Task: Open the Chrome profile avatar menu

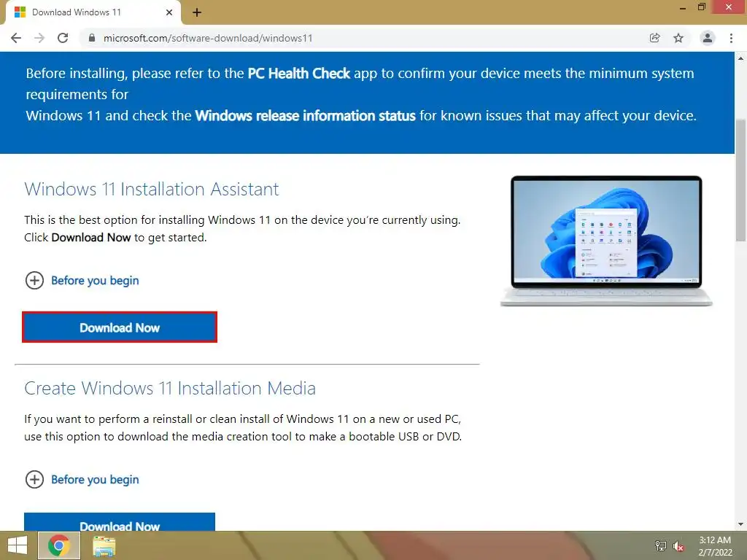Action: [x=708, y=38]
